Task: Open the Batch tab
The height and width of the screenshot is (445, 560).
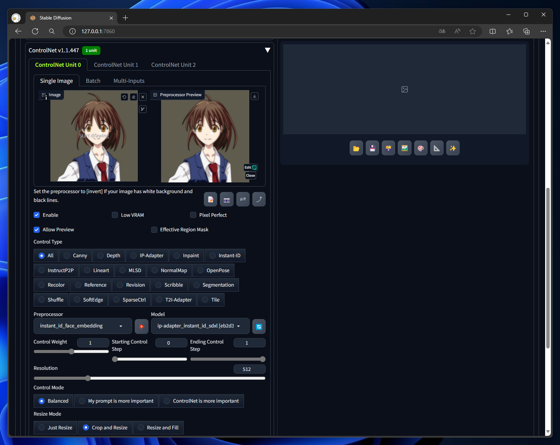Action: tap(93, 81)
